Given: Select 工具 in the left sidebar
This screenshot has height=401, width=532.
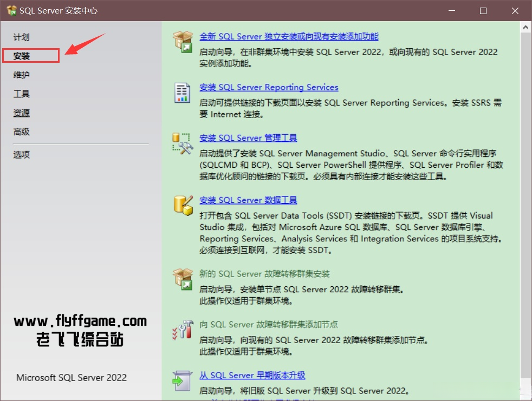Looking at the screenshot, I should 21,94.
